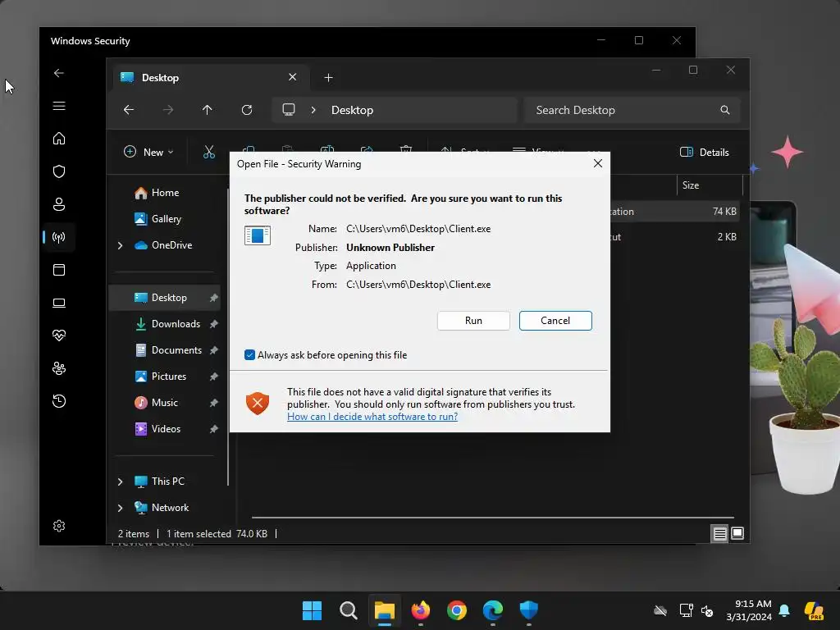This screenshot has width=840, height=630.
Task: Open Protection history clock icon
Action: pyautogui.click(x=59, y=400)
